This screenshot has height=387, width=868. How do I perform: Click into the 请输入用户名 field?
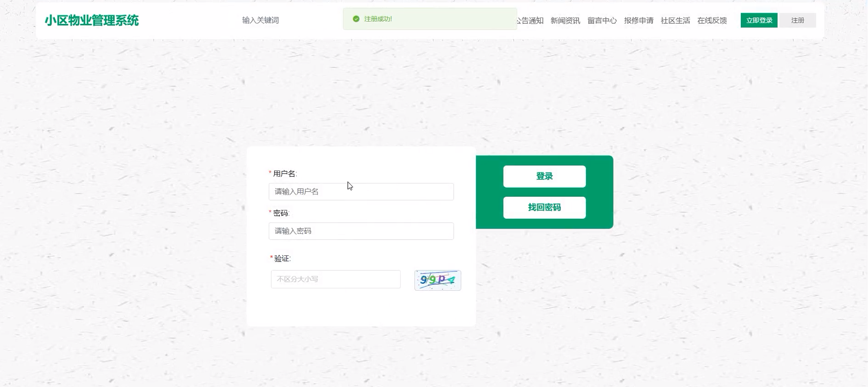point(361,192)
